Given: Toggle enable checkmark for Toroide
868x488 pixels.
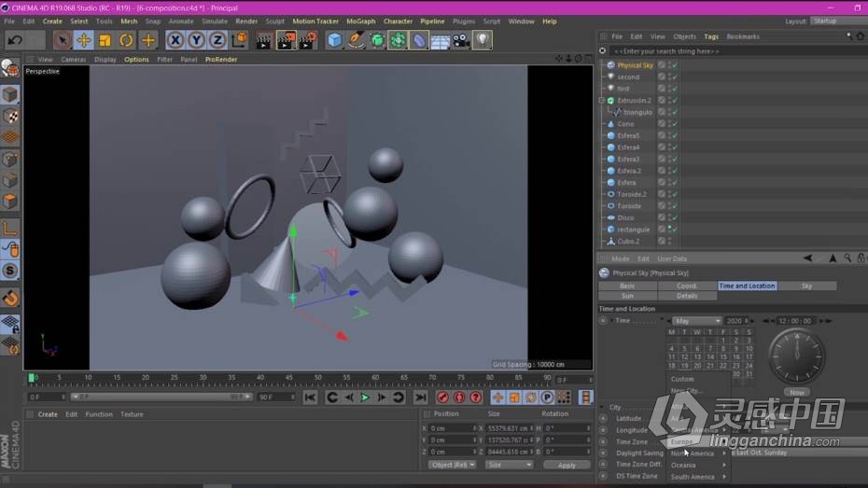Looking at the screenshot, I should (675, 206).
